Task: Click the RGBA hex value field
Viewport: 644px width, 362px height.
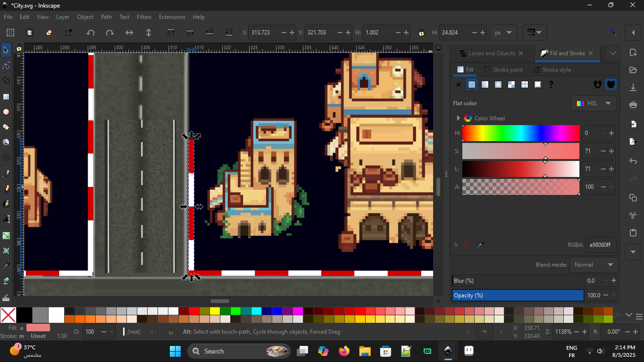Action: (x=601, y=245)
